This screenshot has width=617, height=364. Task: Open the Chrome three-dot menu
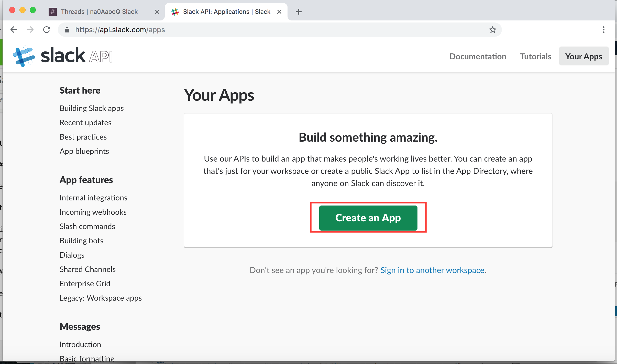tap(603, 30)
